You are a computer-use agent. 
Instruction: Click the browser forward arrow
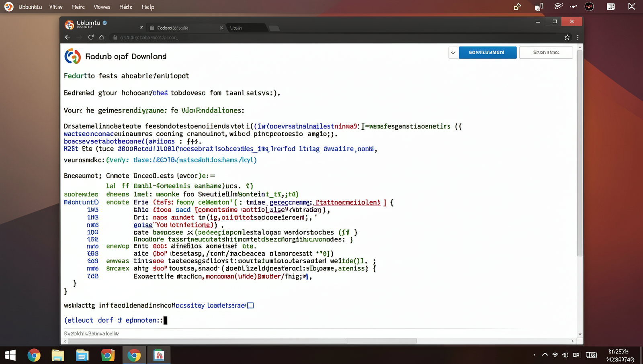tap(79, 37)
